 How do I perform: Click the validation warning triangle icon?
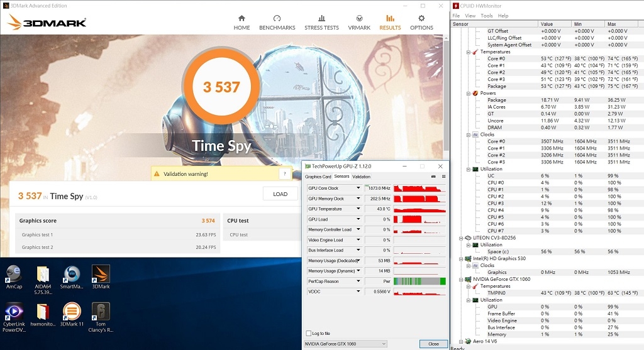pyautogui.click(x=157, y=174)
